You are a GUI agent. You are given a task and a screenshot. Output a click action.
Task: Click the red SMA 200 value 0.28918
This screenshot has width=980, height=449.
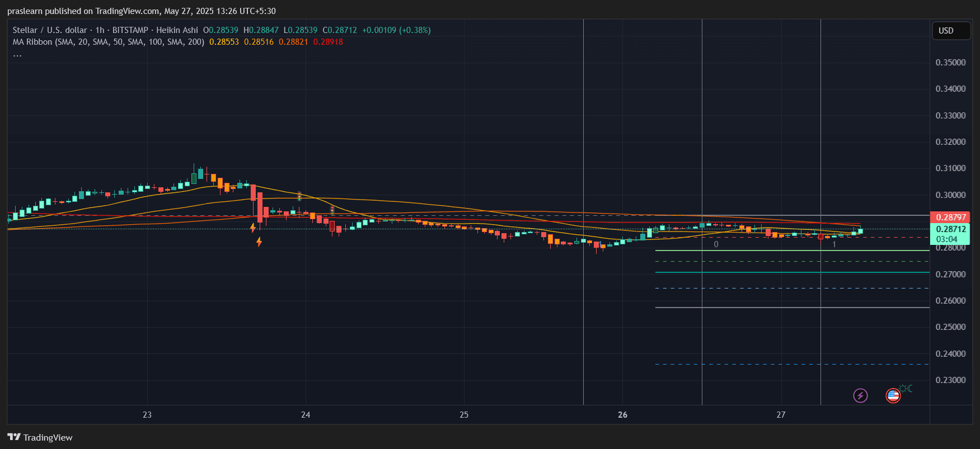(328, 42)
